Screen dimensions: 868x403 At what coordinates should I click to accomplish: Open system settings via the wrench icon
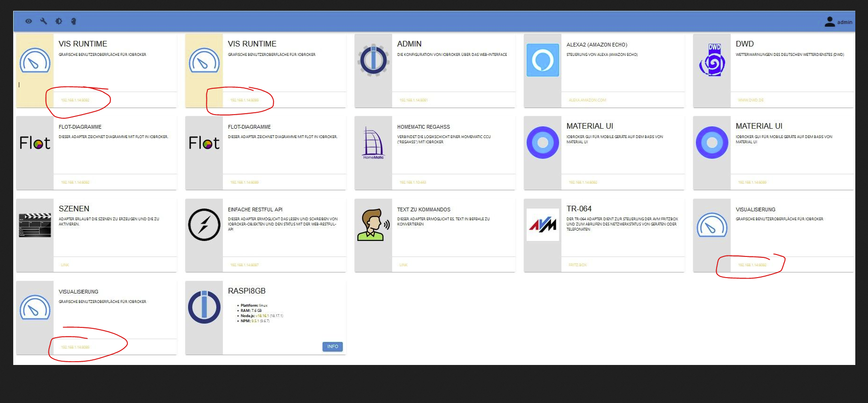click(x=44, y=21)
